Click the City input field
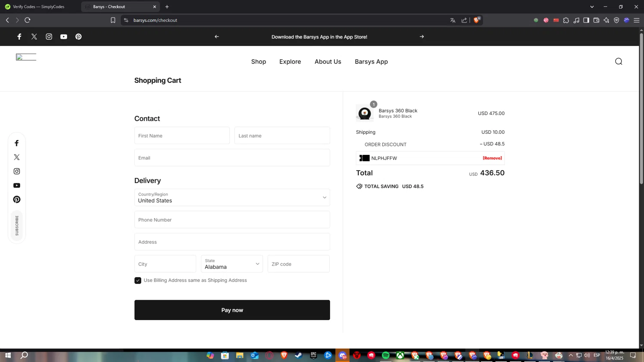Image resolution: width=644 pixels, height=362 pixels. click(x=165, y=264)
